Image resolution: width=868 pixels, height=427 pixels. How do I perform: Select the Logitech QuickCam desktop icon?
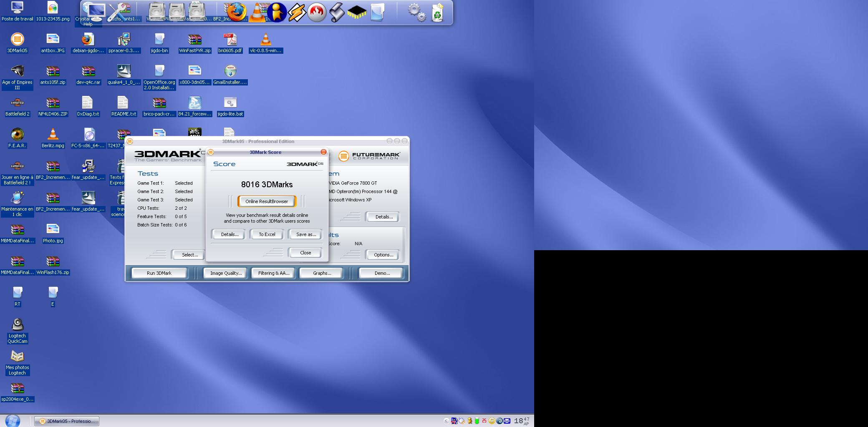(x=17, y=331)
